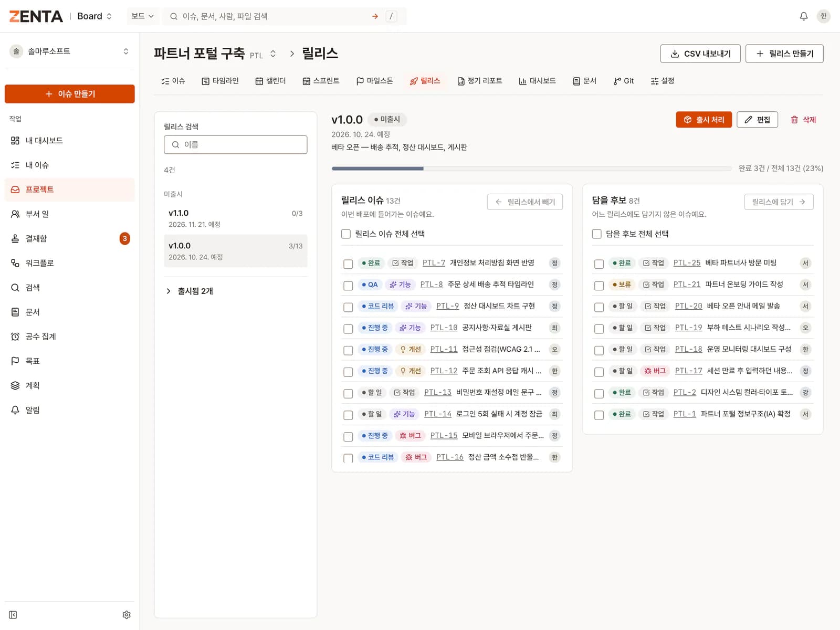This screenshot has width=840, height=630.
Task: Open notifications bell in top bar
Action: 803,16
